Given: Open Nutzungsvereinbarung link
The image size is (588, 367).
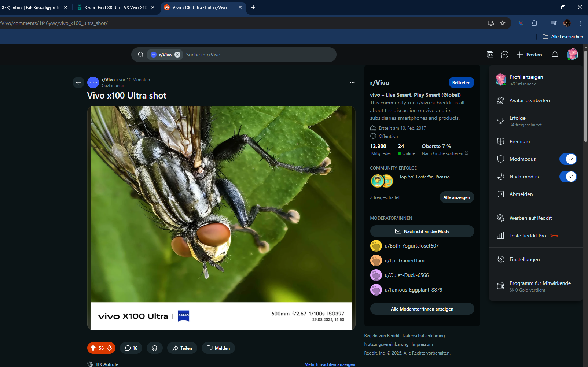Looking at the screenshot, I should click(x=386, y=344).
